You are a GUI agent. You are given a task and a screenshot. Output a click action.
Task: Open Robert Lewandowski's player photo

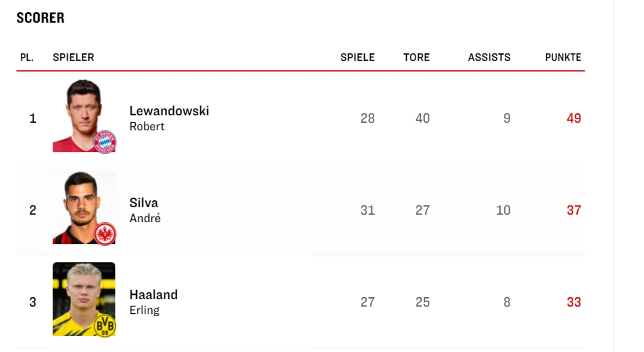(84, 116)
